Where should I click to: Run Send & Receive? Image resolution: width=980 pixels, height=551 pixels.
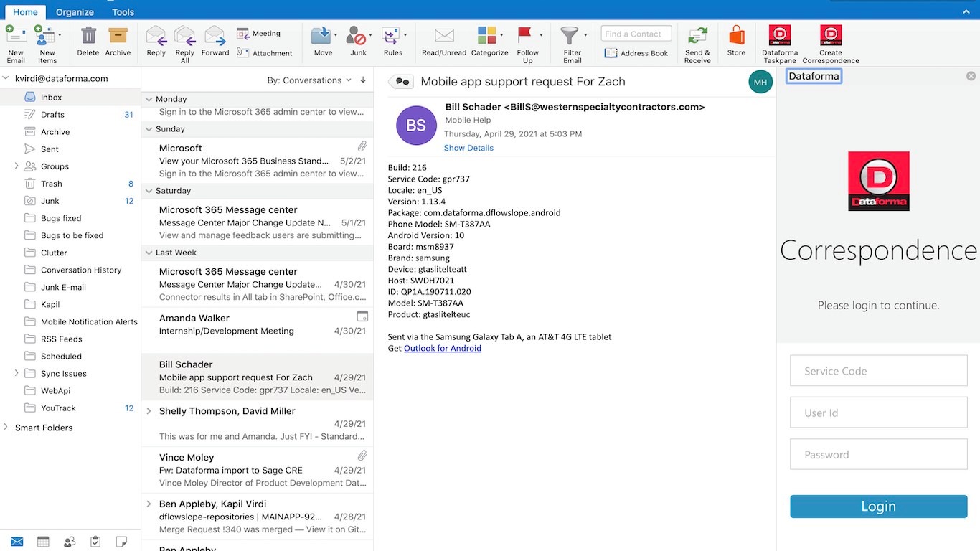click(697, 44)
